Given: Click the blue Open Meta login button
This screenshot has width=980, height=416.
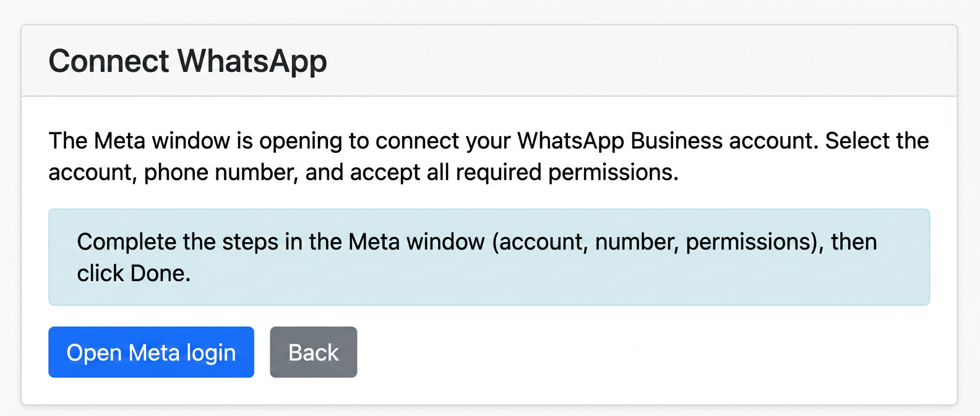Looking at the screenshot, I should (151, 352).
